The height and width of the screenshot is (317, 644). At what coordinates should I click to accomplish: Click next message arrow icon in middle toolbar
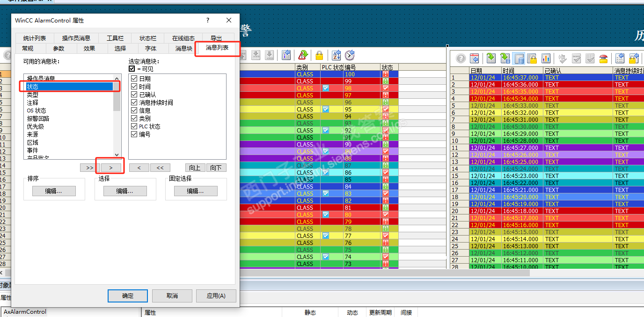(x=256, y=55)
